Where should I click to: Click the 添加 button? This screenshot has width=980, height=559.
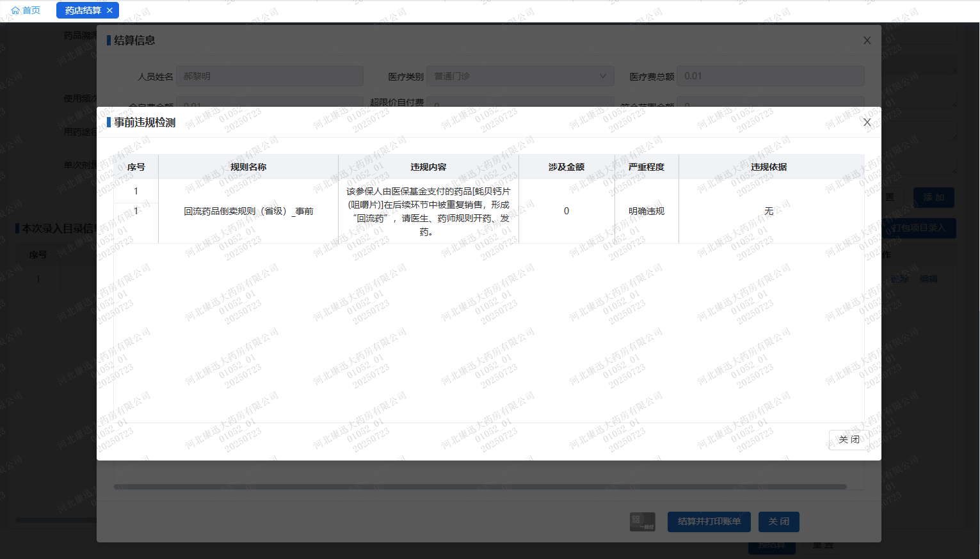(x=933, y=197)
